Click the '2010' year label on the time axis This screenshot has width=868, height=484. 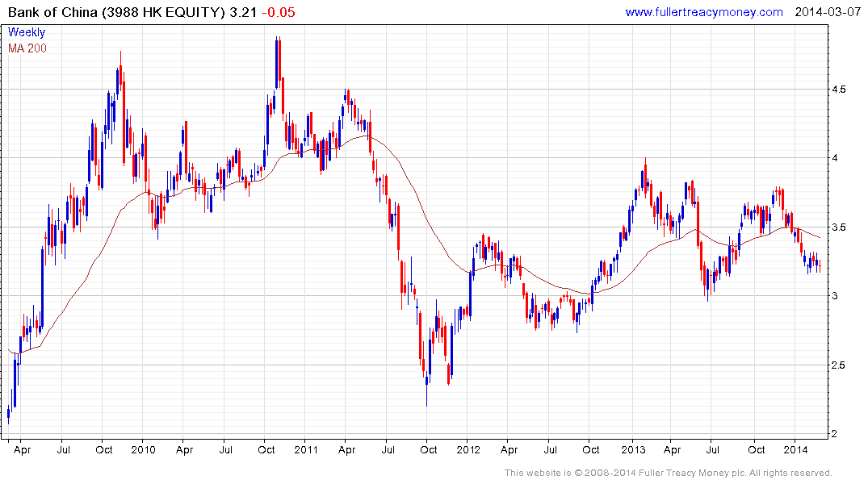pos(144,449)
